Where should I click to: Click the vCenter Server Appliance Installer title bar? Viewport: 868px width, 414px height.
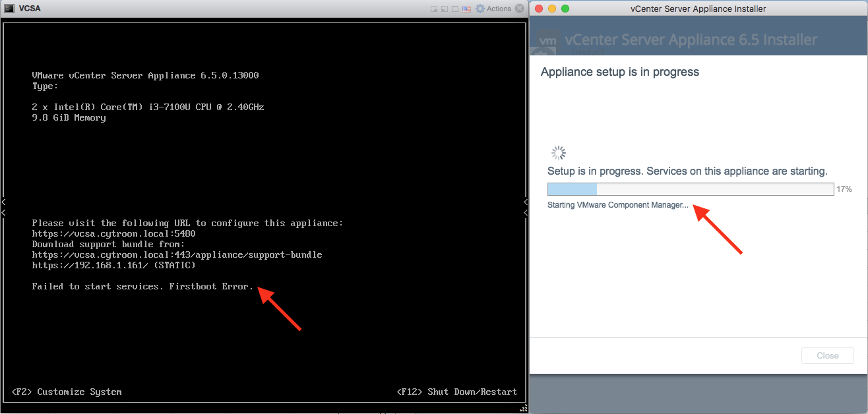tap(699, 9)
